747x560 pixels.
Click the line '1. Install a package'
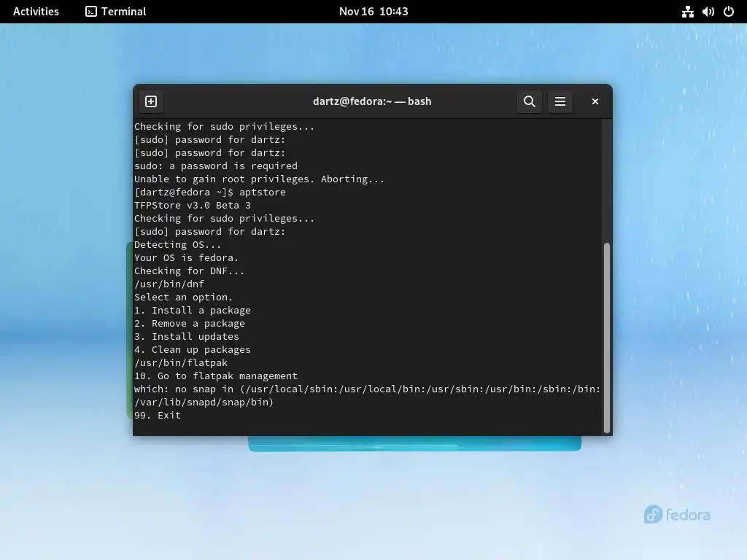[193, 311]
